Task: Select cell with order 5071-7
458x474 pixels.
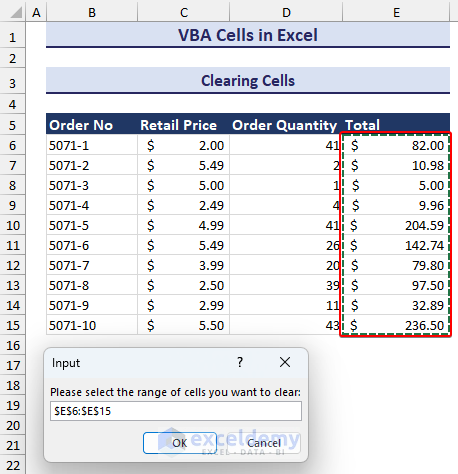Action: point(92,265)
